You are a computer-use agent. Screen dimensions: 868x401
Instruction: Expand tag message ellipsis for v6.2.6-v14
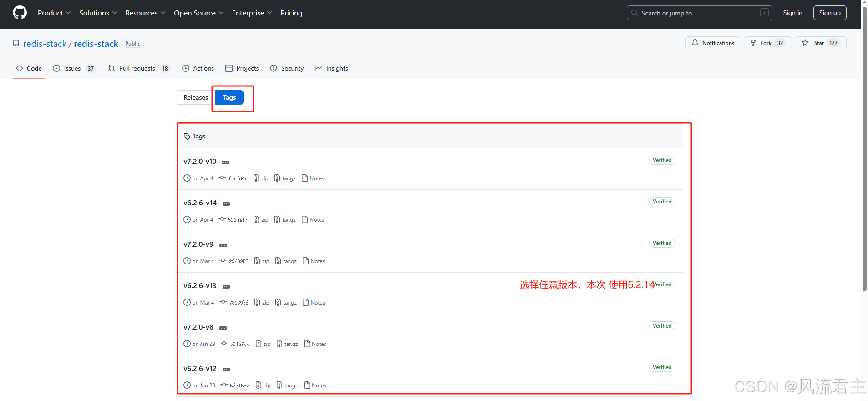pos(226,204)
